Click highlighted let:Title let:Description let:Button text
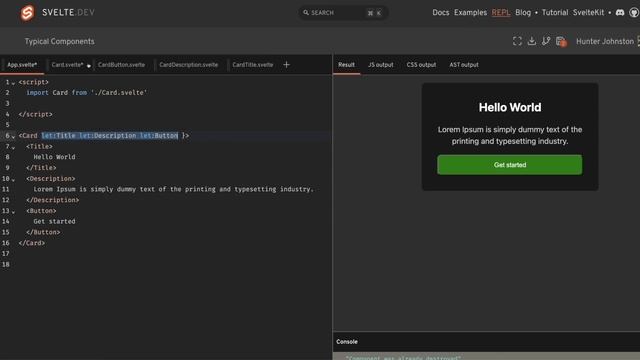The height and width of the screenshot is (360, 640). pyautogui.click(x=110, y=136)
